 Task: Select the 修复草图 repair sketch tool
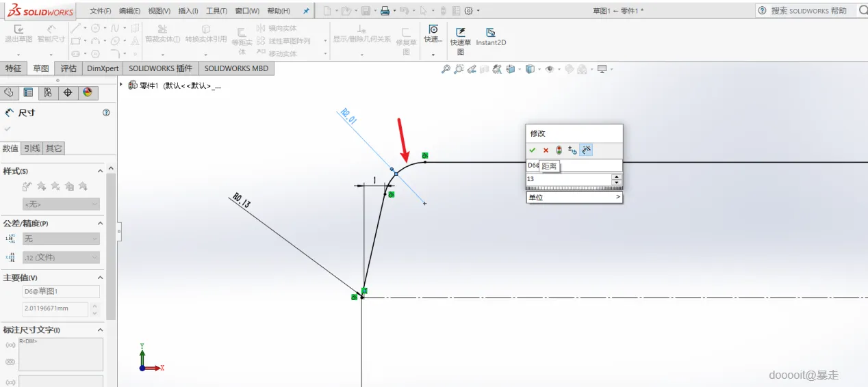(406, 41)
